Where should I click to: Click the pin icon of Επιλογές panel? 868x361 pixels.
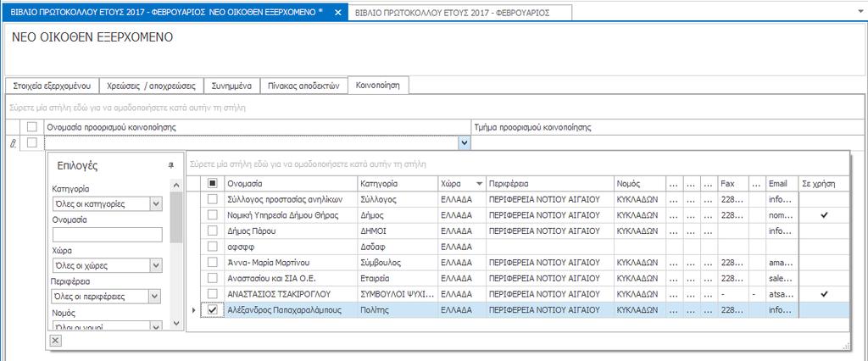pos(170,165)
